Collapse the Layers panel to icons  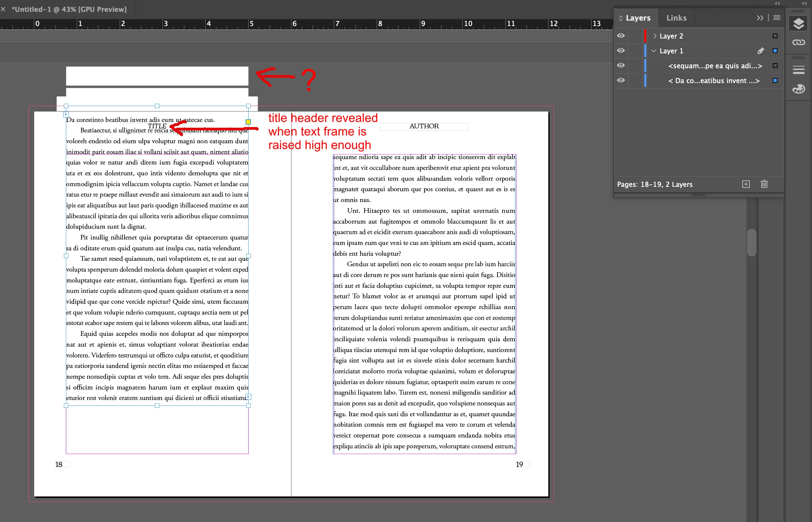click(760, 18)
